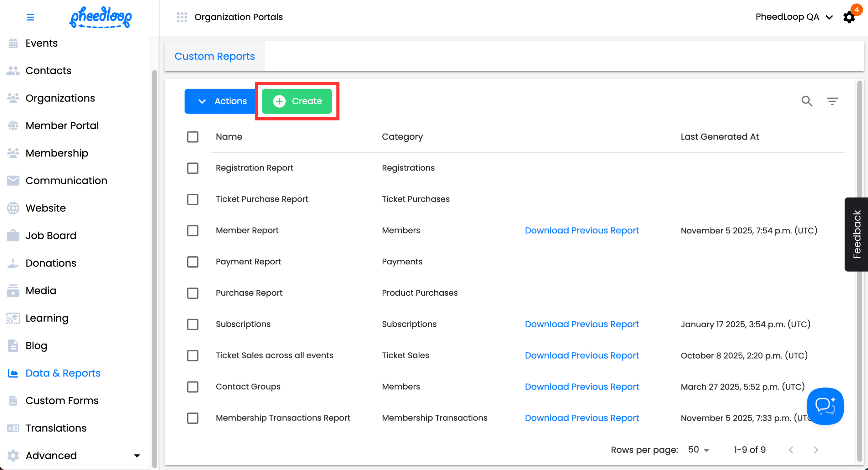Open the settings gear with notification badge
The height and width of the screenshot is (470, 868).
coord(849,17)
